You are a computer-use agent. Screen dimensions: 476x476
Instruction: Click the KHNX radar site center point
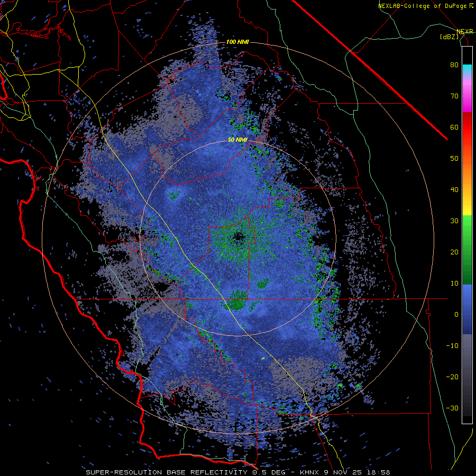tap(239, 237)
